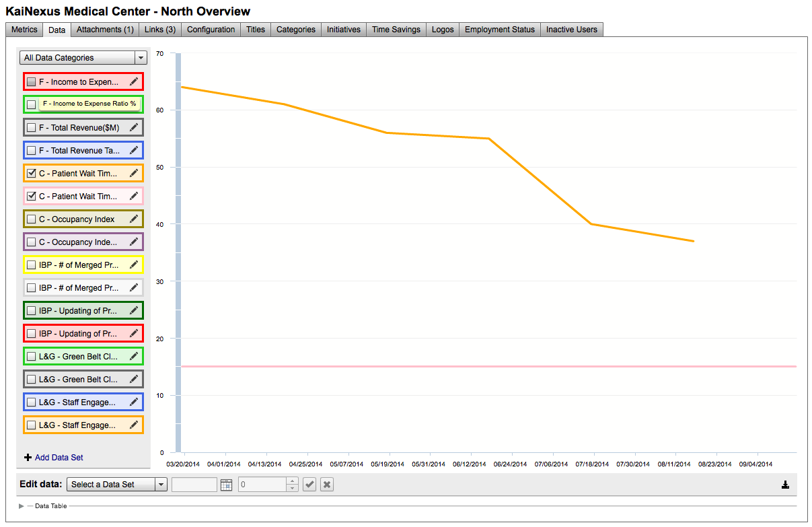
Task: Edit the orange L&G - Staff Engage... set
Action: (134, 425)
